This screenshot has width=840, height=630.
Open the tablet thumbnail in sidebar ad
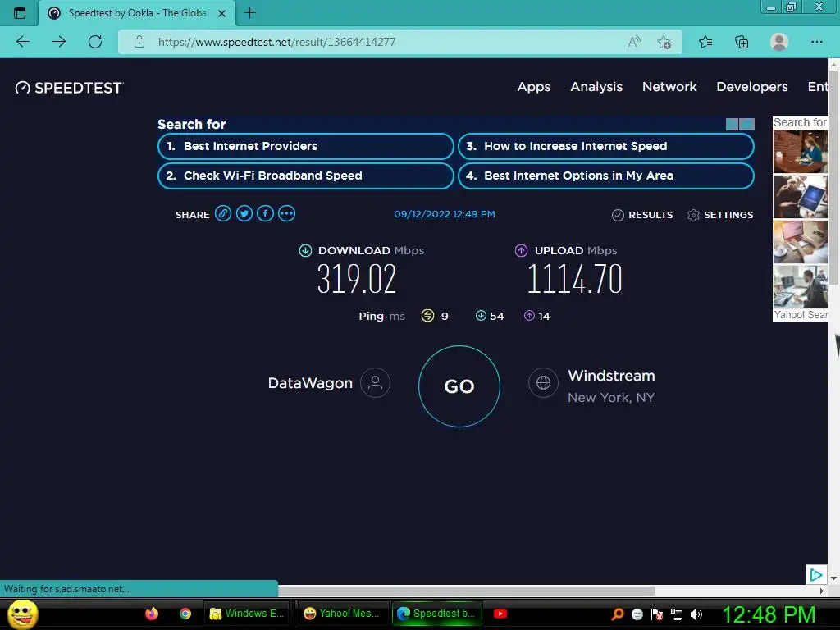click(801, 197)
